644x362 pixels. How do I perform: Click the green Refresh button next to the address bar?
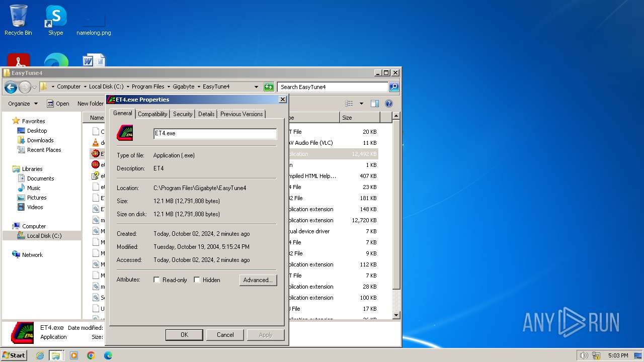click(x=269, y=86)
